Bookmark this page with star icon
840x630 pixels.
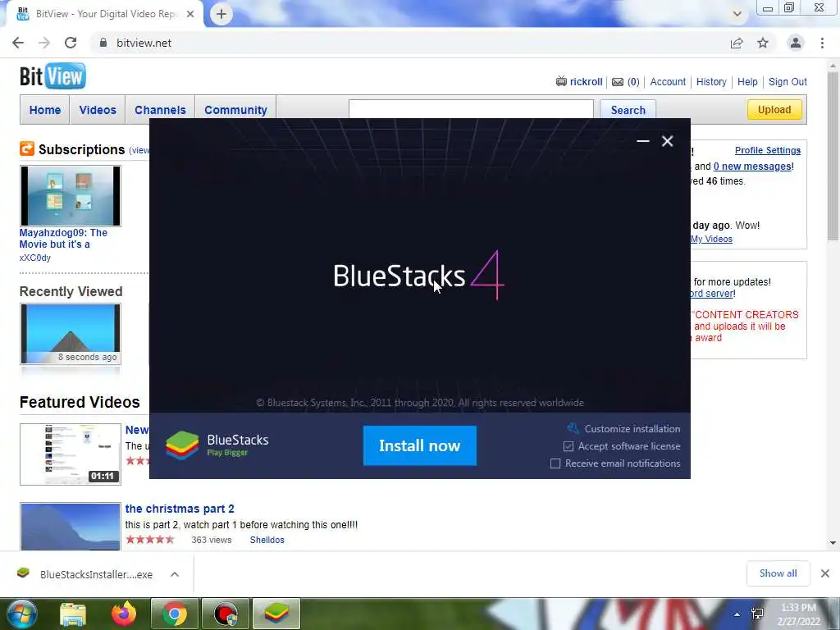763,43
